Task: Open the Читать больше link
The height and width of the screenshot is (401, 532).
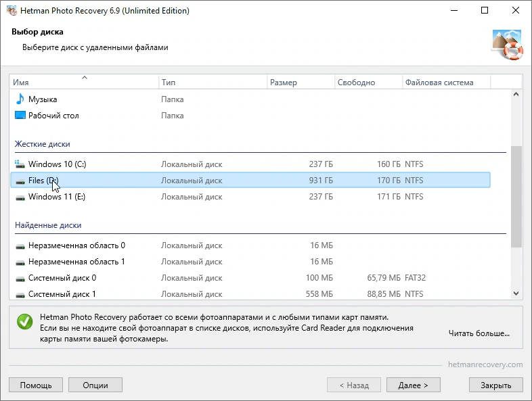Action: (x=479, y=333)
